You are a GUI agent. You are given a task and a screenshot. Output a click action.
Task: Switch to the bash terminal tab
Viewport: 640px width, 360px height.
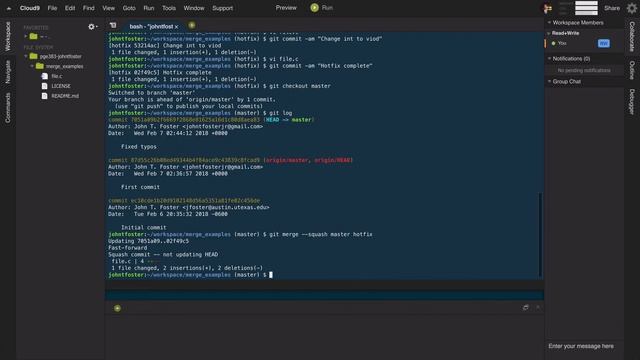tap(151, 26)
